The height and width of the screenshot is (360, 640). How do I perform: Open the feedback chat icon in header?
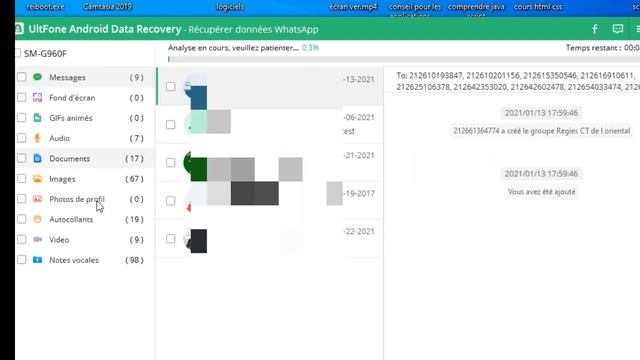(x=618, y=29)
